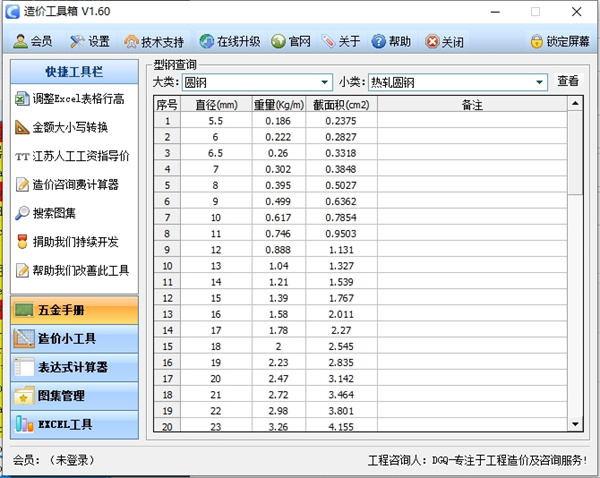
Task: Click the 备注 column header
Action: coord(472,104)
